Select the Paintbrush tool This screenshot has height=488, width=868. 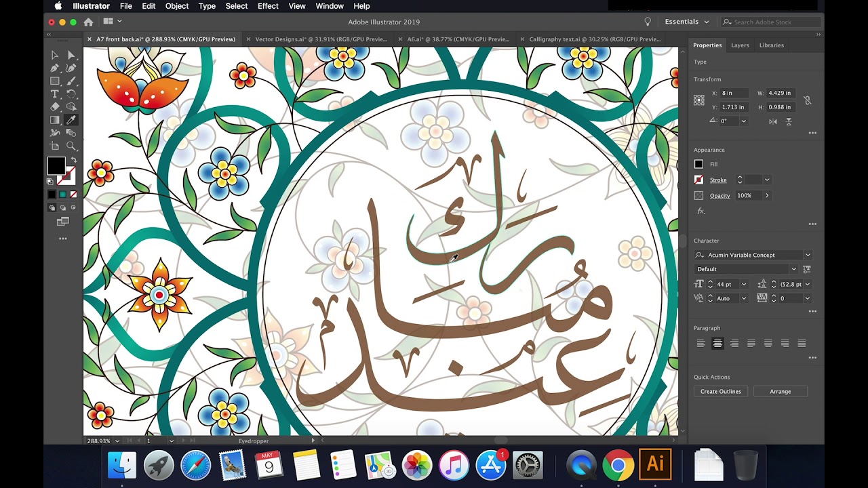[x=71, y=81]
